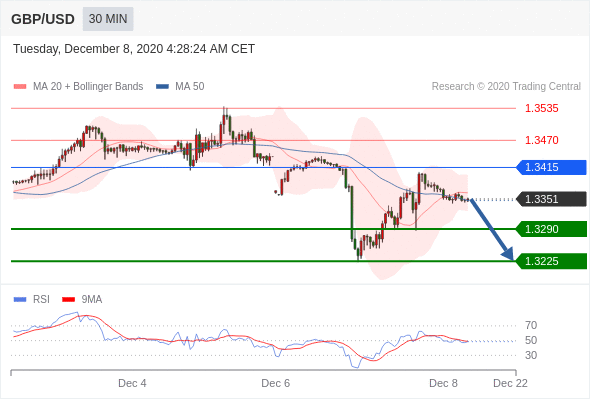Click the Dec 8 date axis label
The width and height of the screenshot is (590, 400).
(x=443, y=383)
